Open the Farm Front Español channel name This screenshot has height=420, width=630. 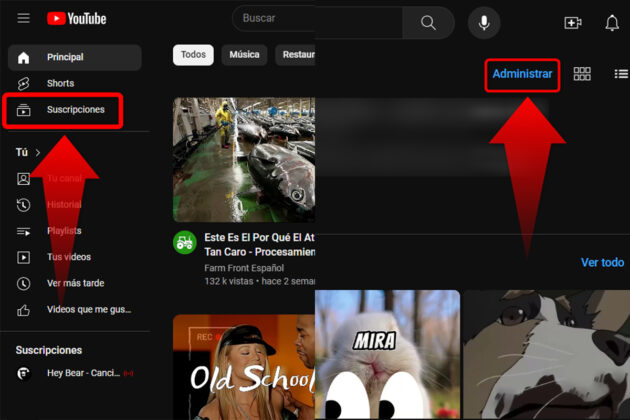point(244,268)
